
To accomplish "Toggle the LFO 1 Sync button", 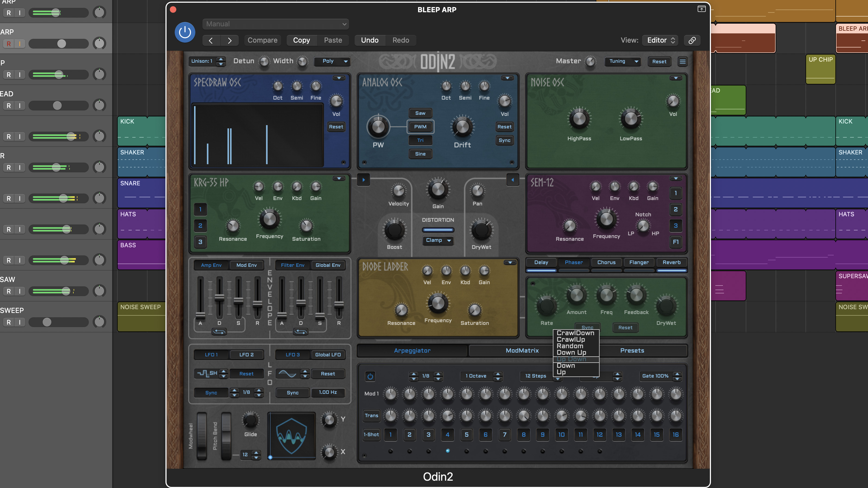I will tap(211, 393).
